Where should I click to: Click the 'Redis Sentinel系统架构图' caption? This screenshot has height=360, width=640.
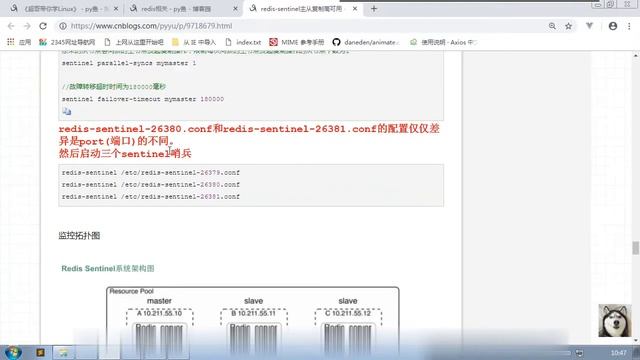coord(108,268)
